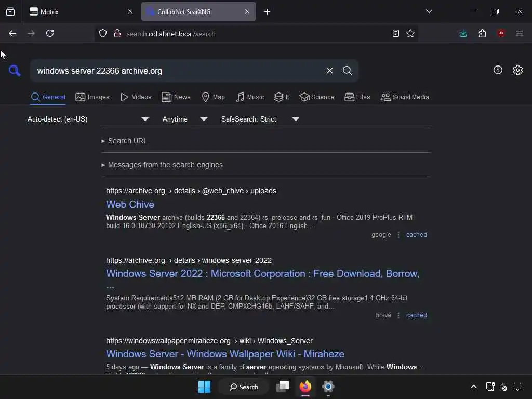Open the Anytime time range dropdown
Viewport: 532px width, 399px height.
[184, 119]
